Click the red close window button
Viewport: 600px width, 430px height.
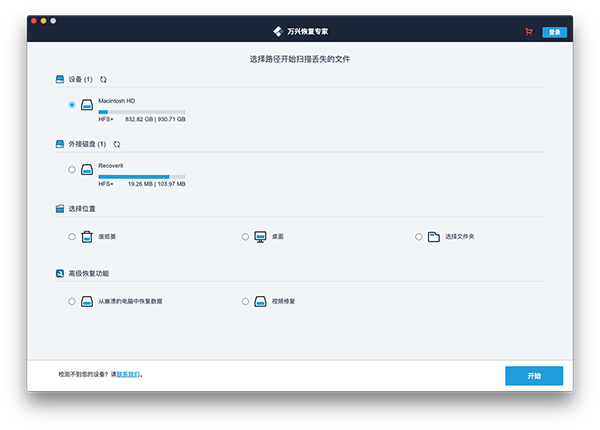point(34,21)
